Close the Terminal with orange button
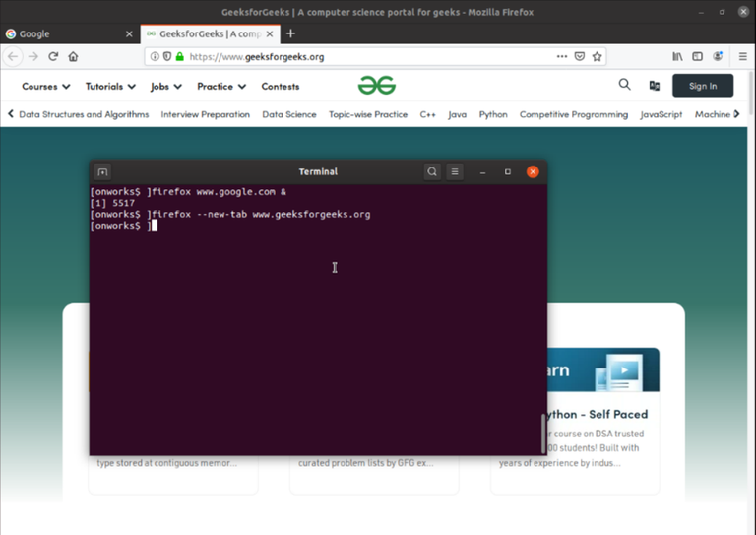 coord(533,171)
